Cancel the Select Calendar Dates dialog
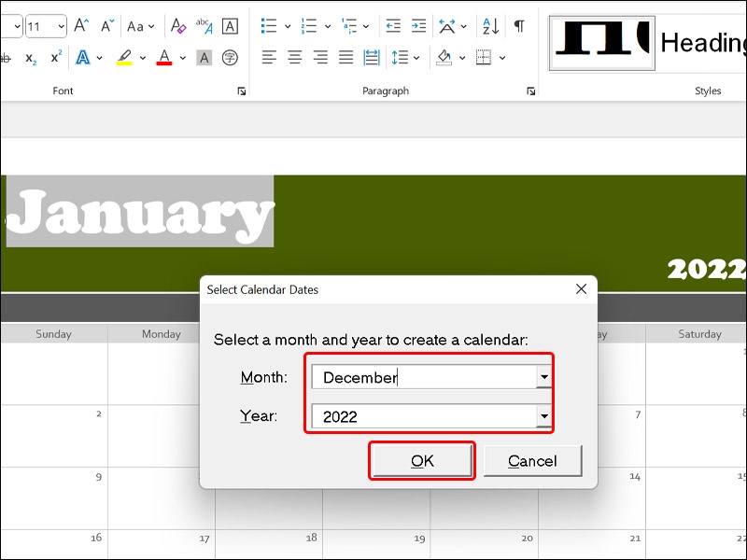Screen dimensions: 747x560 (x=532, y=460)
